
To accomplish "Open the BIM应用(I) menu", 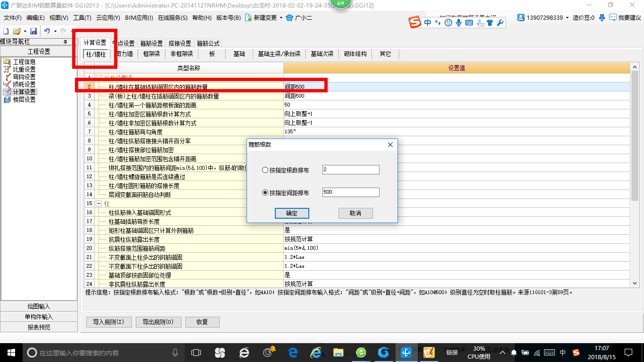I will tap(139, 18).
